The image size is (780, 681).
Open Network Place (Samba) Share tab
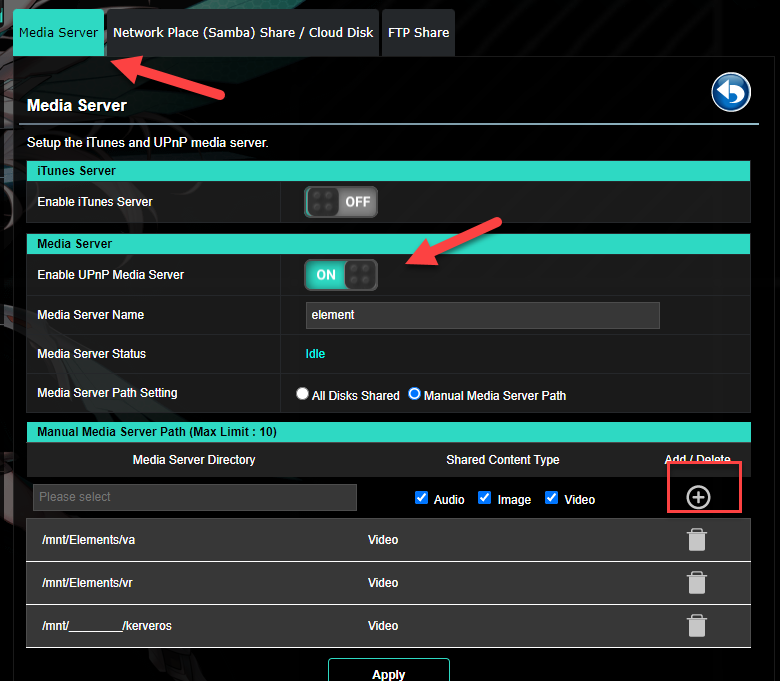[x=243, y=32]
